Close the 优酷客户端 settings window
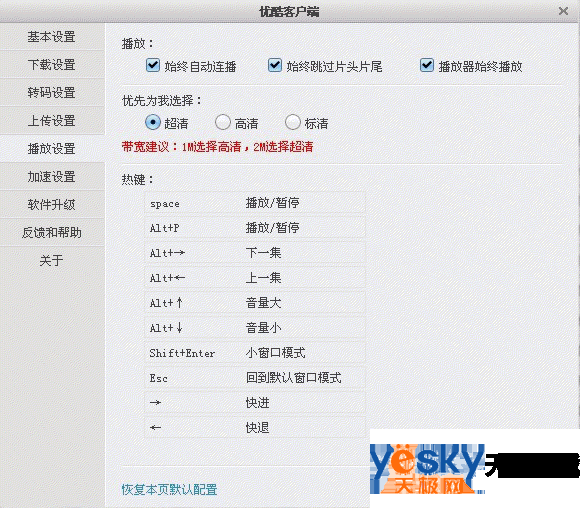580x508 pixels. (x=563, y=11)
